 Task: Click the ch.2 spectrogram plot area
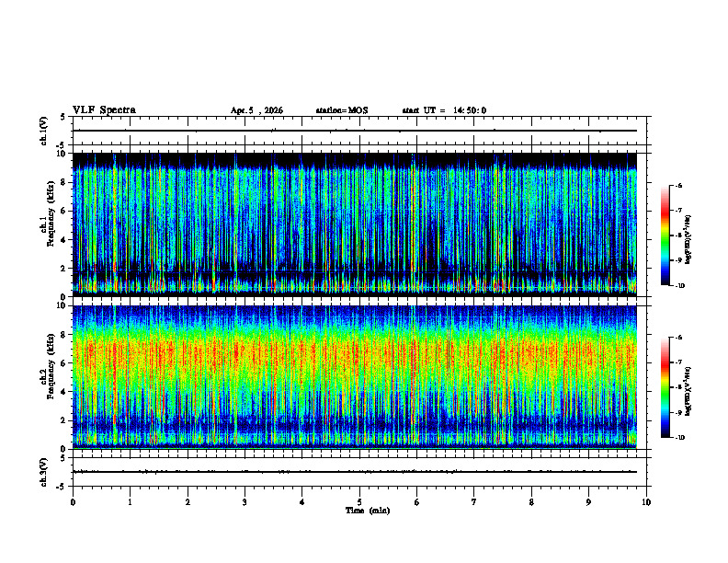(x=355, y=377)
